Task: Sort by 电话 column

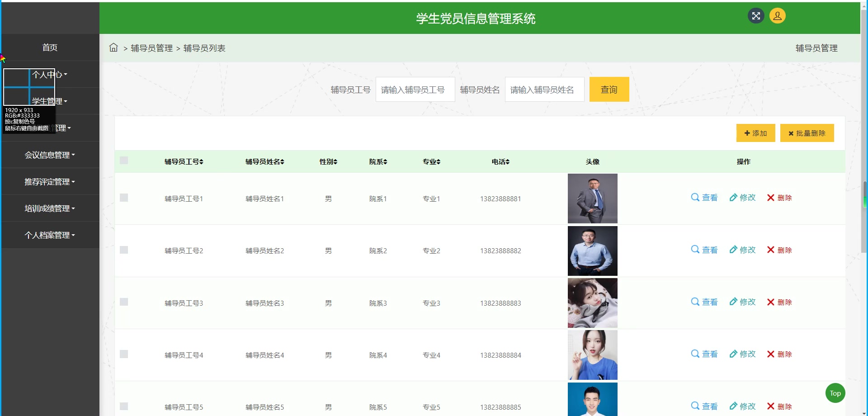Action: (501, 161)
